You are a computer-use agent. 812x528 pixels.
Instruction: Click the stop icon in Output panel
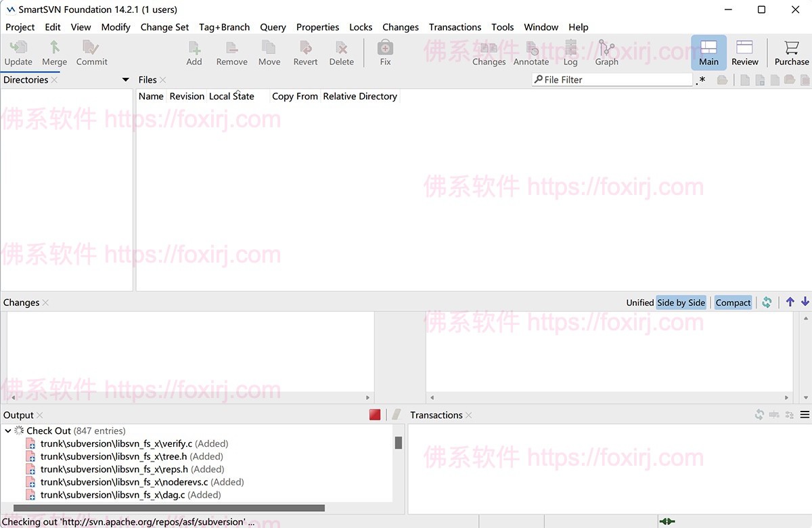click(374, 414)
